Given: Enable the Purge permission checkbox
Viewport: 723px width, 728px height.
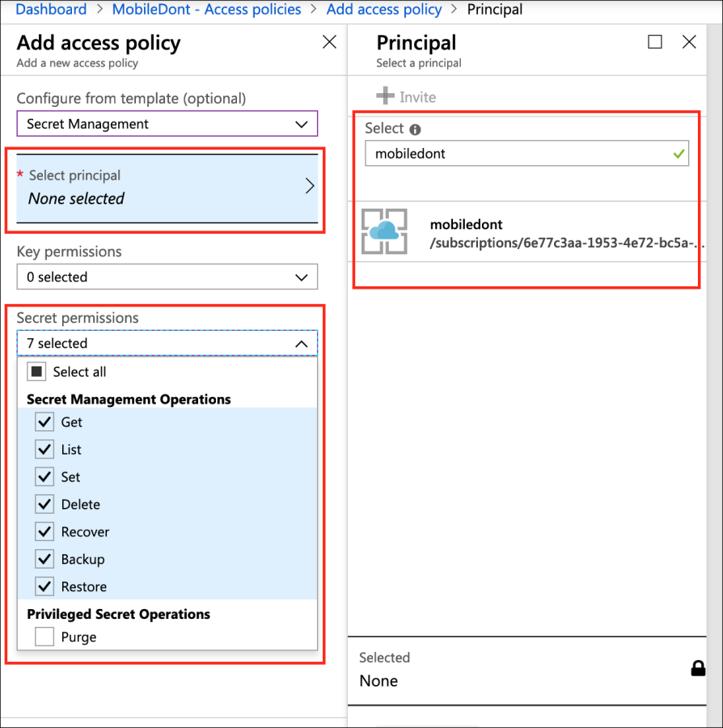Looking at the screenshot, I should pos(44,637).
